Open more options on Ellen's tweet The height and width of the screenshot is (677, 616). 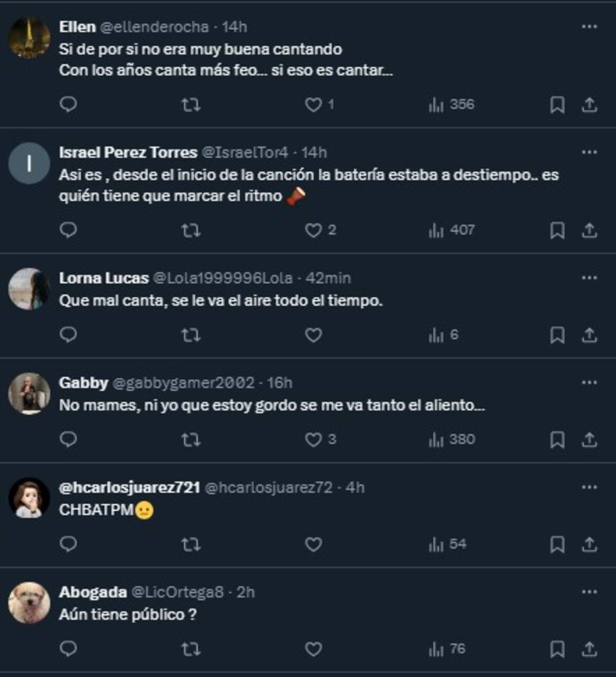589,27
